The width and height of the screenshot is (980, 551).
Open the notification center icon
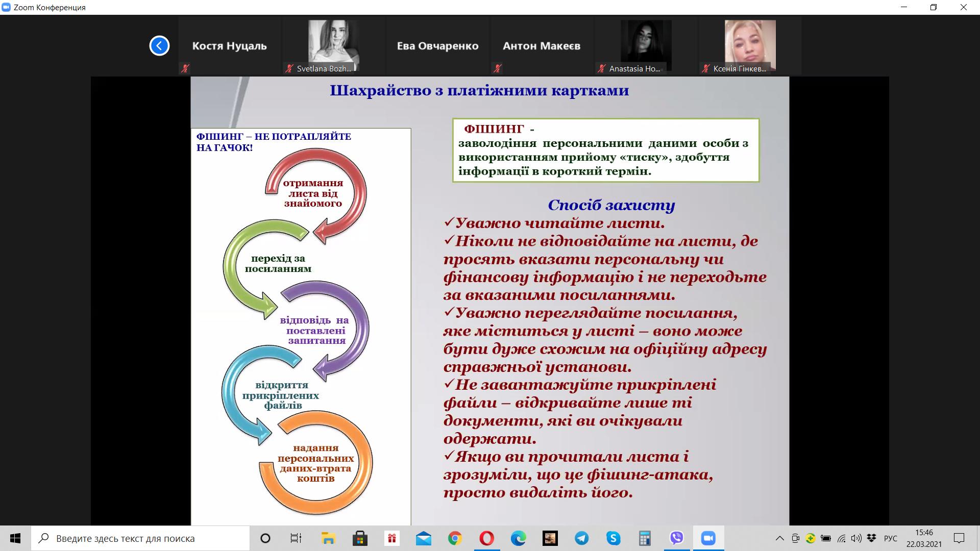point(959,538)
